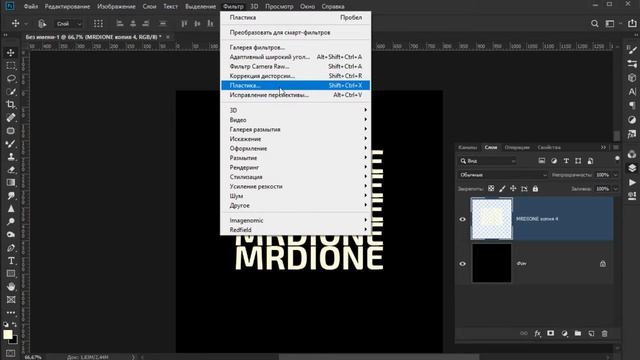Expand the 3D filter submenu
This screenshot has height=360, width=640.
point(296,110)
